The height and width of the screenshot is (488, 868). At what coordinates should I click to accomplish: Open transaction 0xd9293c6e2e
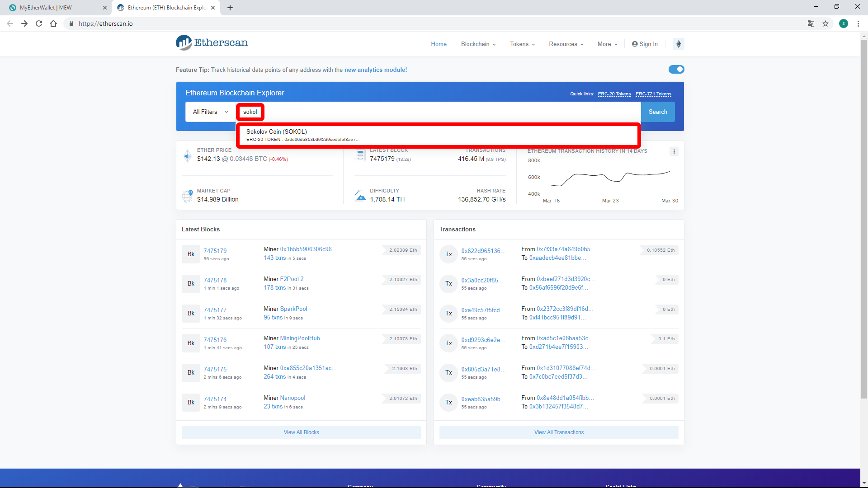click(x=483, y=340)
